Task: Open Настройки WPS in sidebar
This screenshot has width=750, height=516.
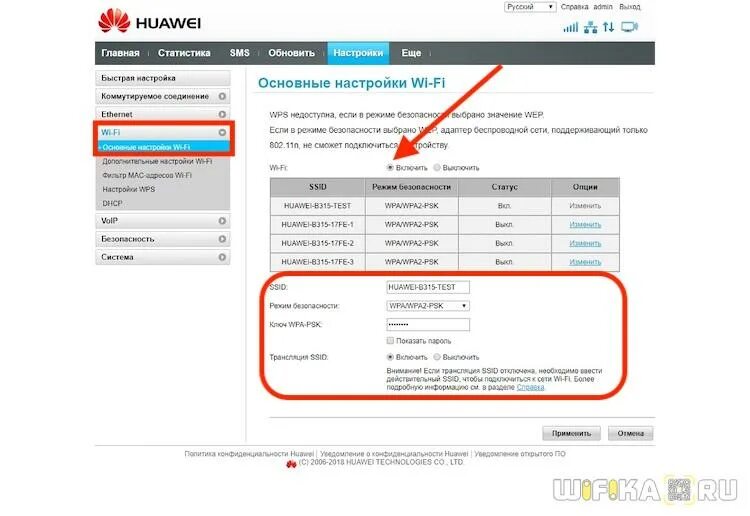Action: [x=129, y=189]
